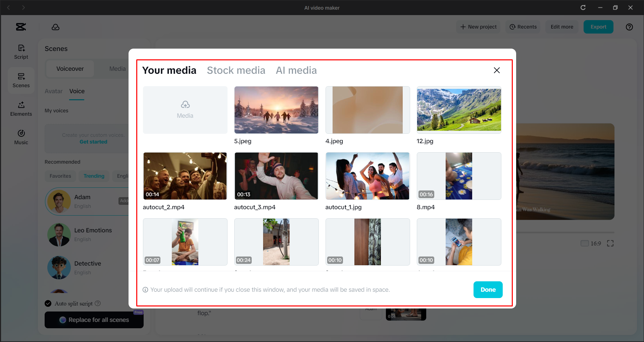Select the Media tab in Scenes

117,69
